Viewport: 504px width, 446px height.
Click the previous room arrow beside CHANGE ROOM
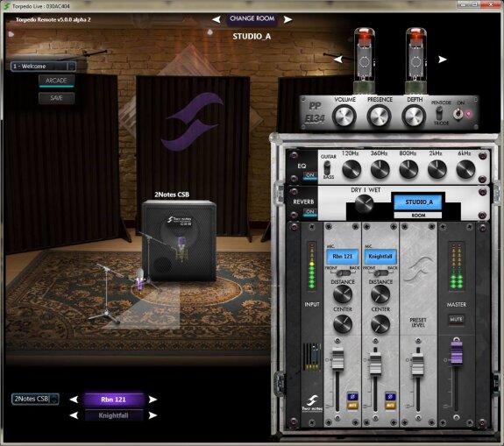[x=217, y=19]
